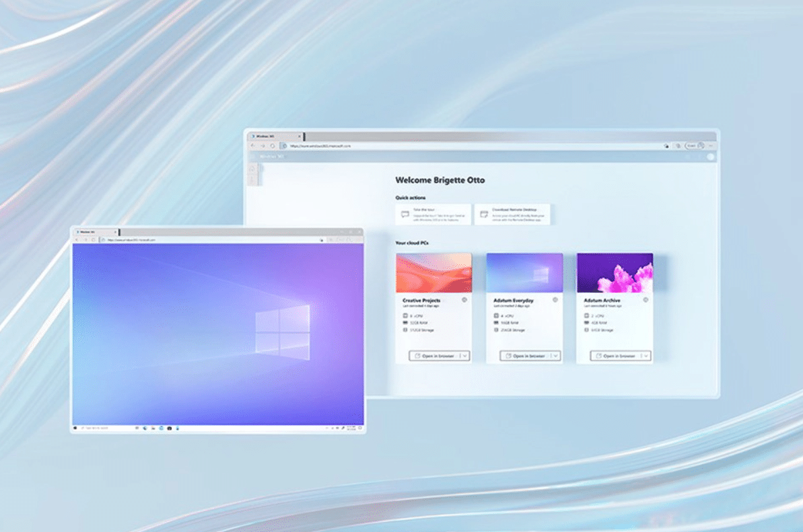Image resolution: width=803 pixels, height=532 pixels.
Task: Open the Adatum Archive card settings gear
Action: pos(645,300)
